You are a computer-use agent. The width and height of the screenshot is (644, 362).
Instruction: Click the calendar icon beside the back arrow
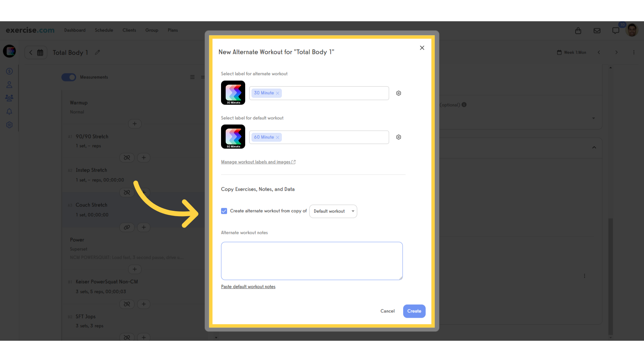(x=40, y=53)
